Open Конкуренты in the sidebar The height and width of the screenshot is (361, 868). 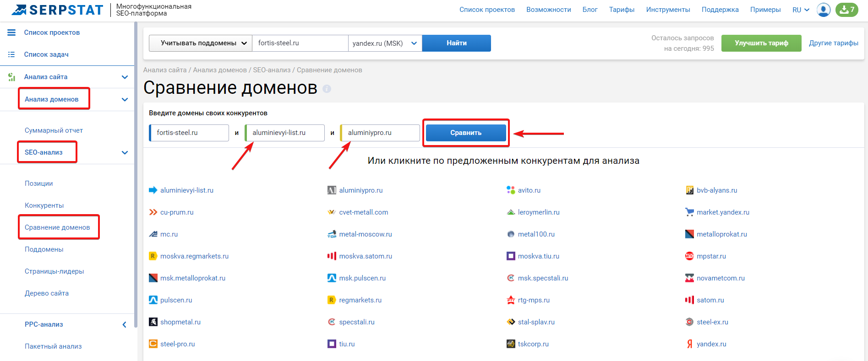pyautogui.click(x=44, y=205)
